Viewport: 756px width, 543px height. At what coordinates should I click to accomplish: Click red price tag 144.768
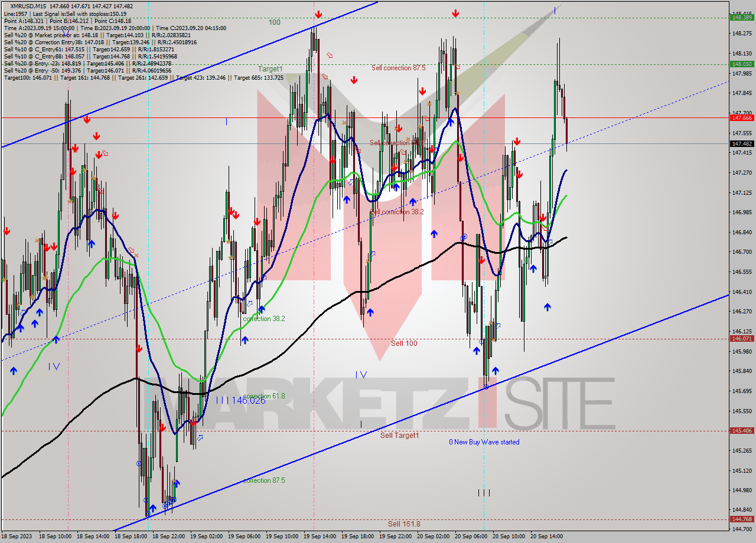coord(742,519)
